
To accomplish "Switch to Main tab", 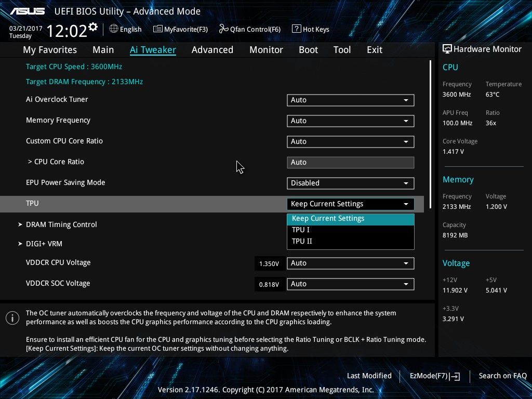I will (103, 50).
